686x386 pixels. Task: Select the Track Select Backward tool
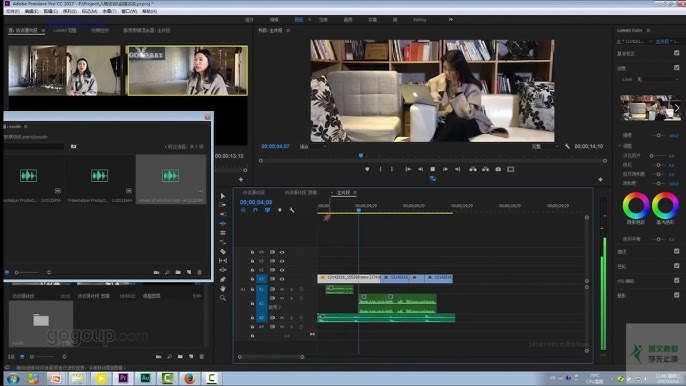223,214
